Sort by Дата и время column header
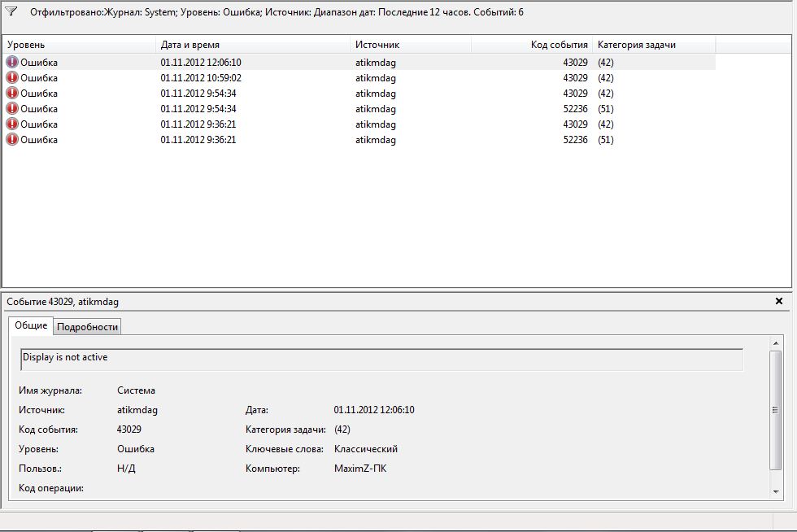Screen dimensions: 797x532 (x=253, y=45)
